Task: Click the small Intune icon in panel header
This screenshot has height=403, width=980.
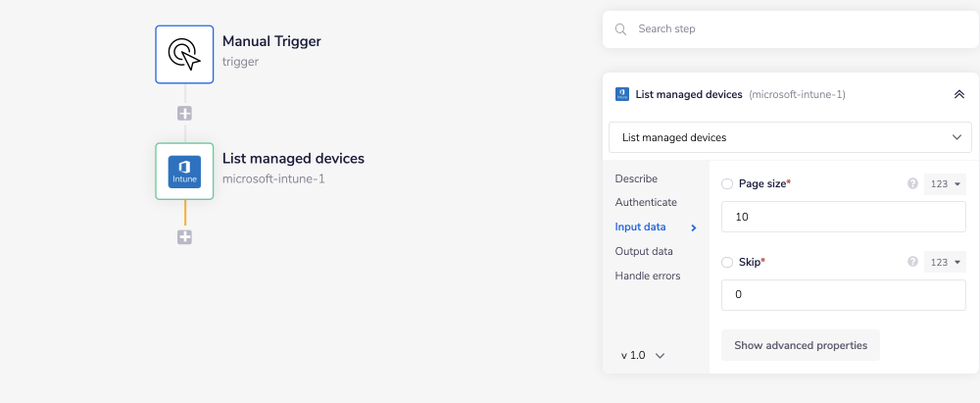Action: [621, 94]
